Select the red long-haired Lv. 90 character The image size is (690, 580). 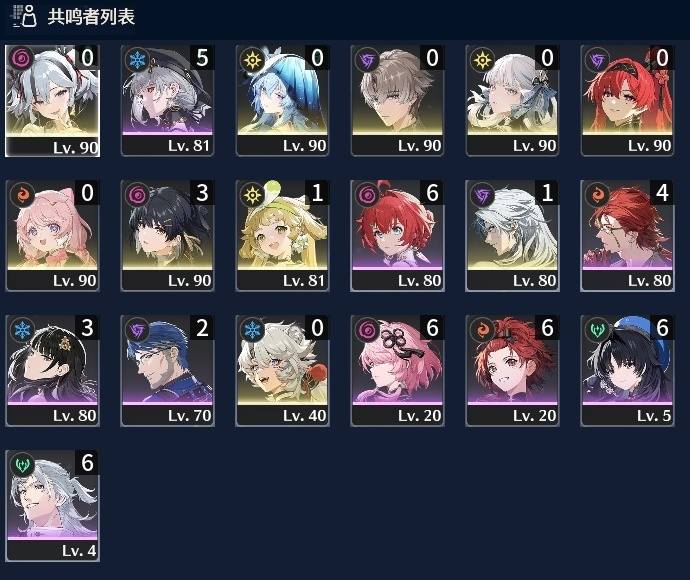tap(627, 100)
